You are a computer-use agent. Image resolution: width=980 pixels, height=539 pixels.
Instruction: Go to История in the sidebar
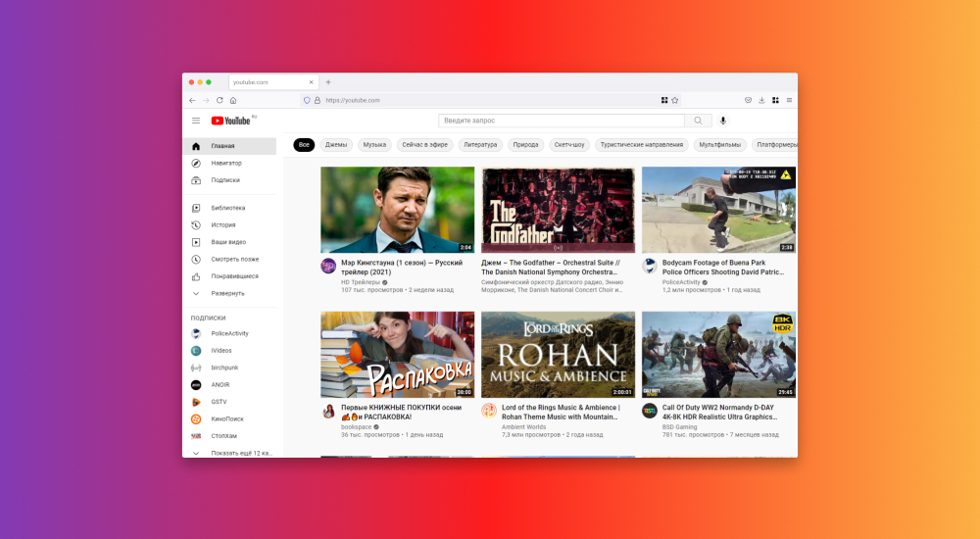[222, 224]
